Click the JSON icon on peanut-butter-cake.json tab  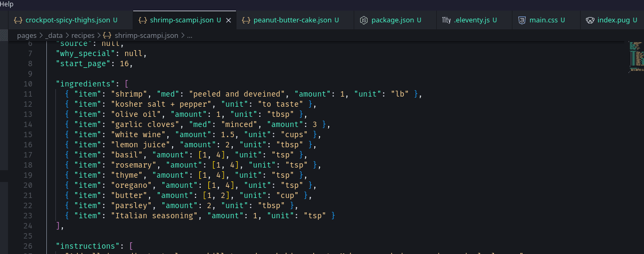(x=246, y=20)
